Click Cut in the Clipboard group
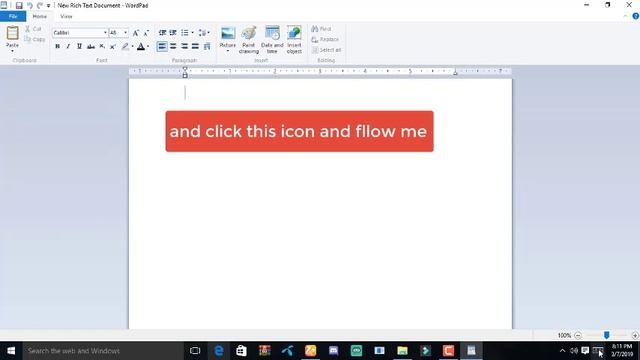Screen dimensions: 640x360 (x=33, y=29)
